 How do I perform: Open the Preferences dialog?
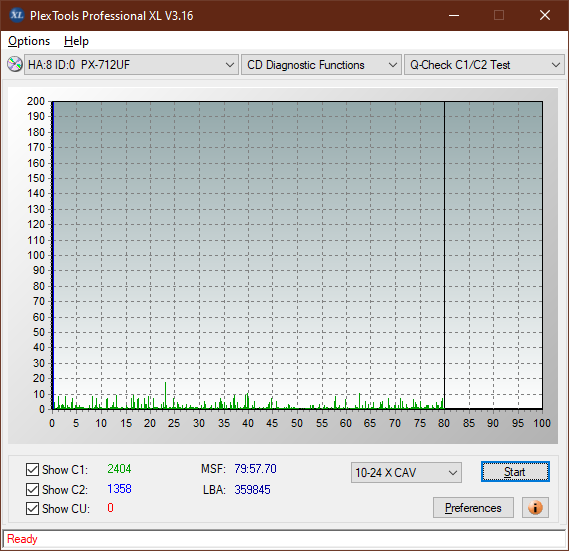click(473, 507)
